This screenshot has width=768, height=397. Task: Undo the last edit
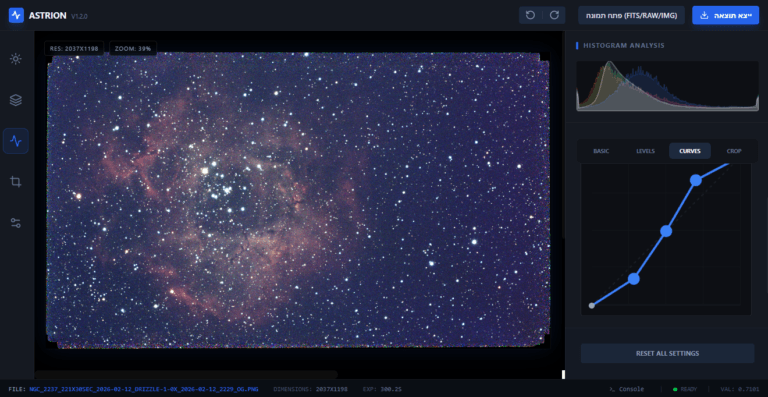(530, 15)
